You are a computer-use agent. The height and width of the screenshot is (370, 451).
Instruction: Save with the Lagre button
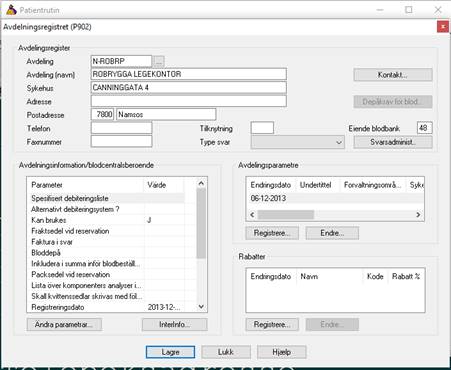click(170, 352)
